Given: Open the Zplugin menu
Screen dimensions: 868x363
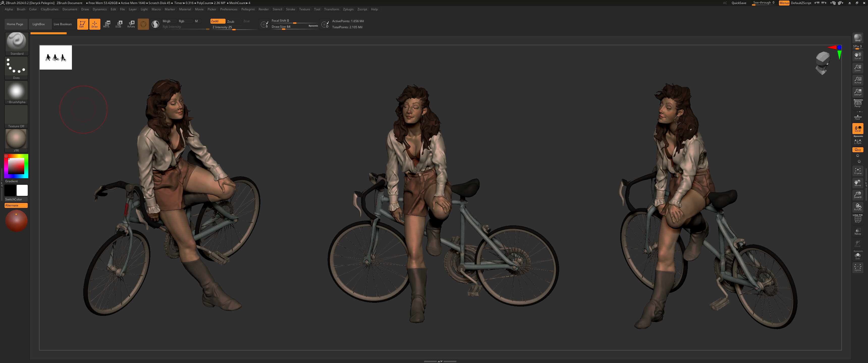Looking at the screenshot, I should (348, 9).
